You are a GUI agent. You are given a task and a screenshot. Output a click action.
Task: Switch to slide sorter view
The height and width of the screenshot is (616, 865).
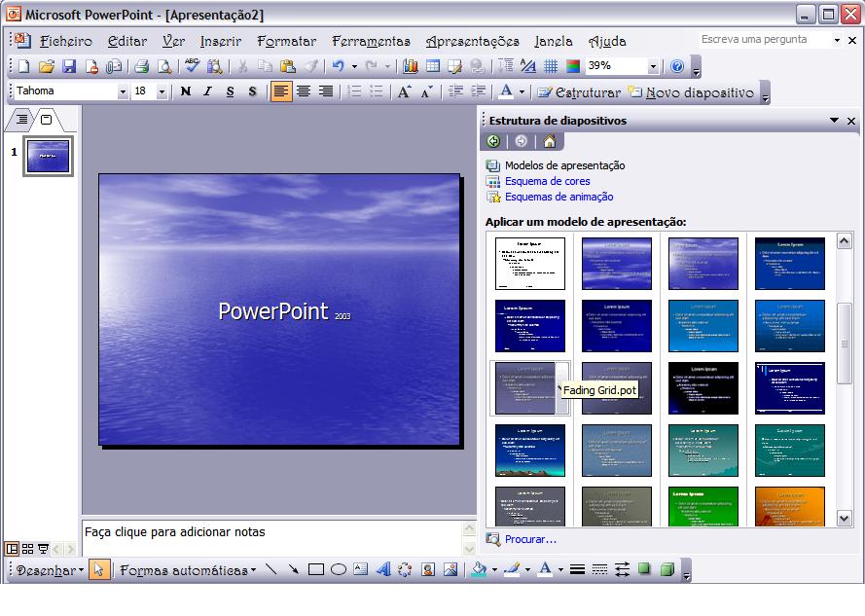[27, 549]
